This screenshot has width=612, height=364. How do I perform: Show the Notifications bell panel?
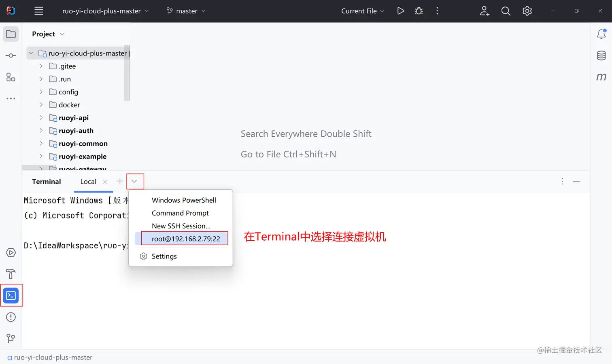click(x=601, y=34)
